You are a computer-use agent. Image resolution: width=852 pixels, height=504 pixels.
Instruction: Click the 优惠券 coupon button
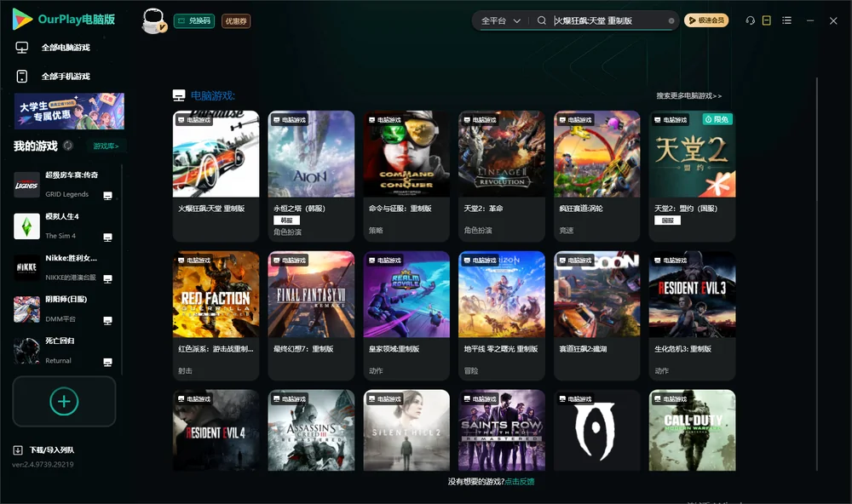(236, 21)
